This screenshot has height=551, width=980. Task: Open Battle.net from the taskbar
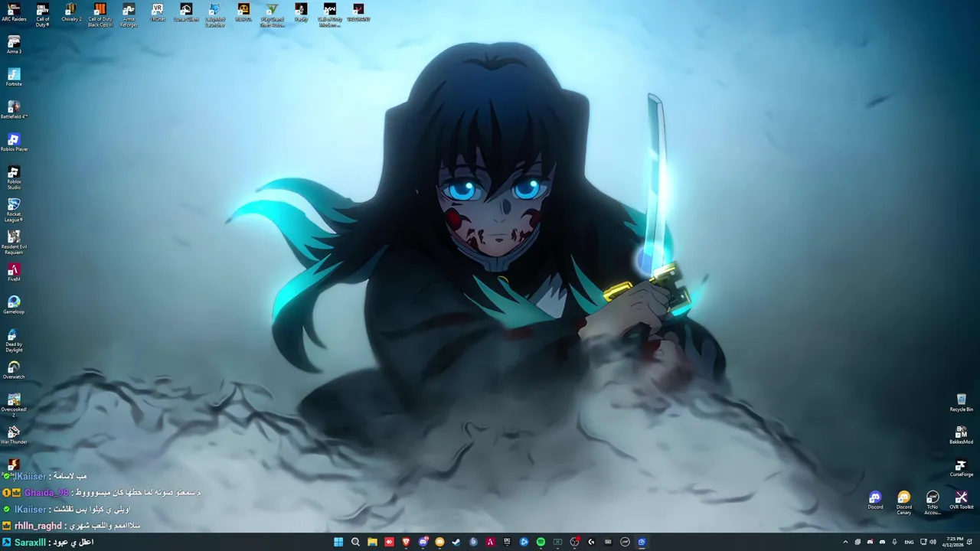pos(524,542)
